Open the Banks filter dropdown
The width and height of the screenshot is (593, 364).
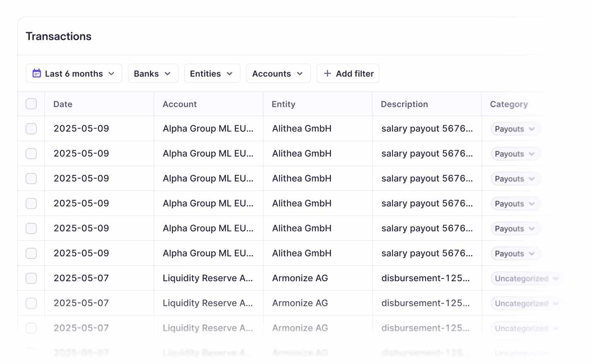(x=153, y=73)
